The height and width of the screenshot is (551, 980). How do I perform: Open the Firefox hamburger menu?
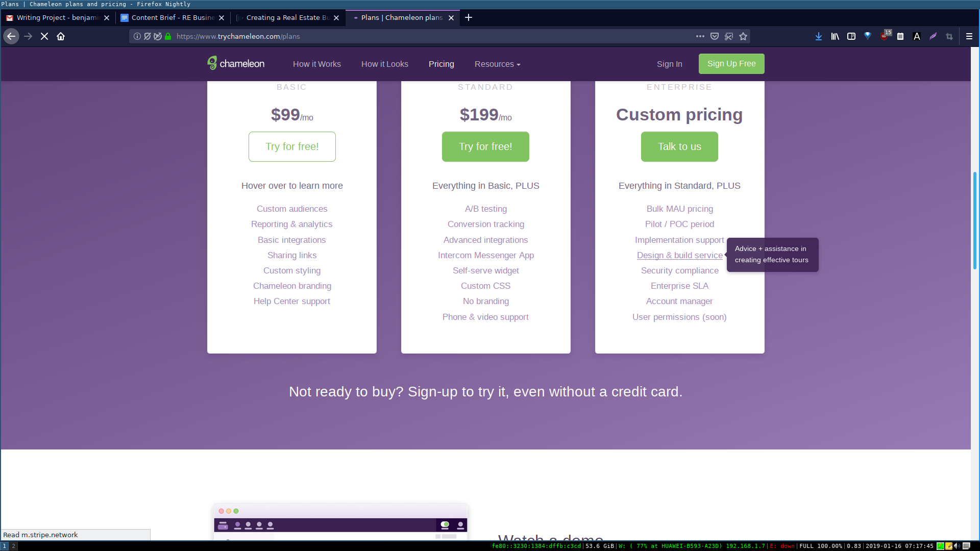(969, 36)
